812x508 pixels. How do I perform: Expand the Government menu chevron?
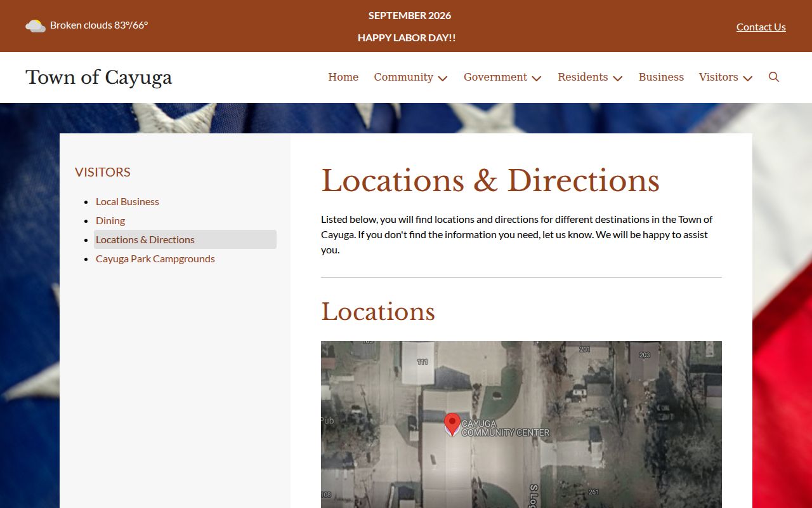coord(537,78)
